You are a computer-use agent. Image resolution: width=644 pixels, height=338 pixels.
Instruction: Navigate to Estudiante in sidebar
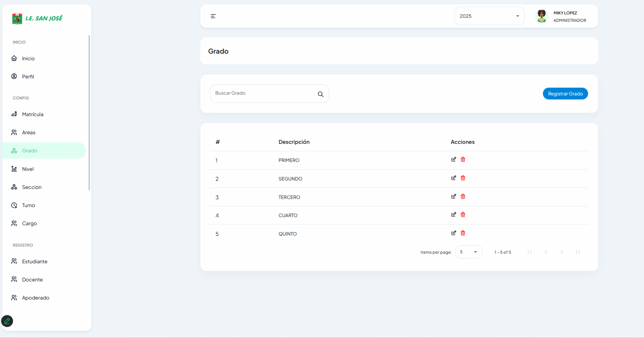pyautogui.click(x=34, y=261)
